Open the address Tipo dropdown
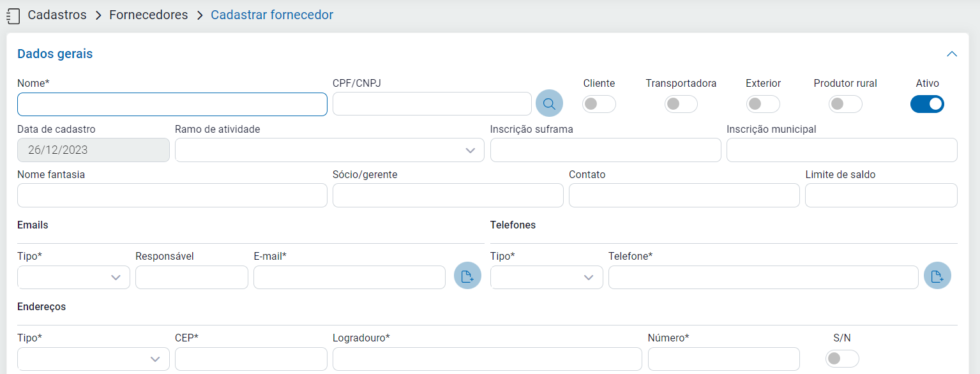Image resolution: width=980 pixels, height=374 pixels. [93, 359]
